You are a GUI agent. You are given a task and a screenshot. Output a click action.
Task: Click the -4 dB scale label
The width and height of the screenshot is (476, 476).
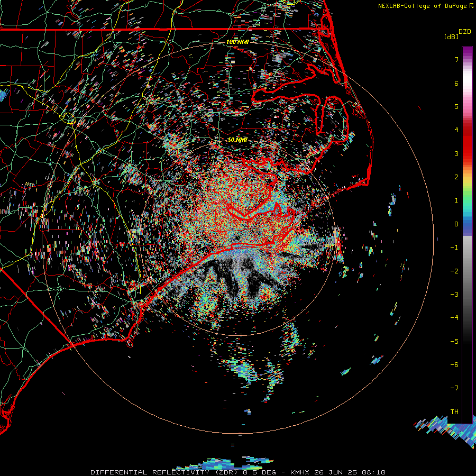click(454, 318)
